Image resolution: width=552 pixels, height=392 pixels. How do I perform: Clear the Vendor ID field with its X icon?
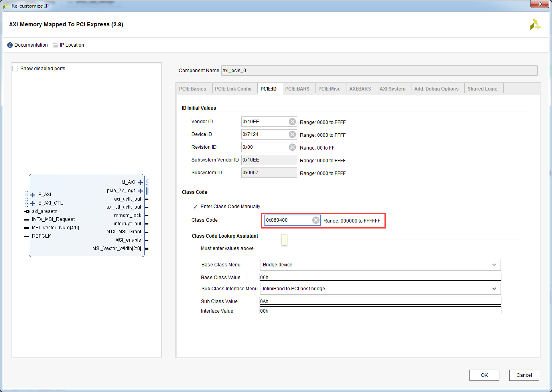(x=292, y=122)
